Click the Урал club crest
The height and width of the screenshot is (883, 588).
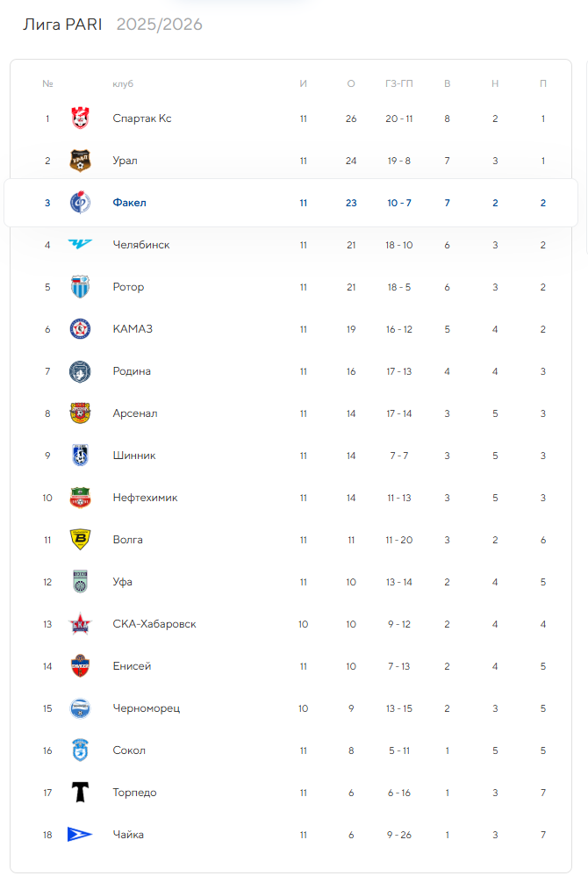(x=80, y=161)
